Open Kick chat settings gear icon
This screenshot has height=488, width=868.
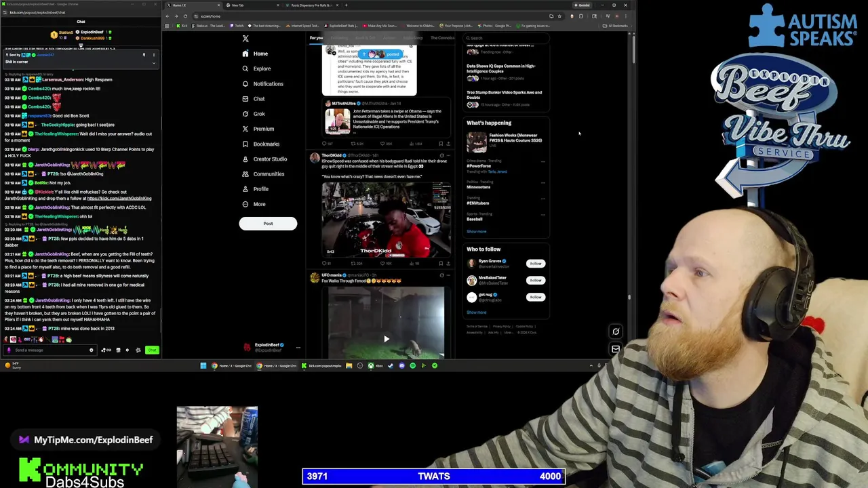tap(127, 350)
